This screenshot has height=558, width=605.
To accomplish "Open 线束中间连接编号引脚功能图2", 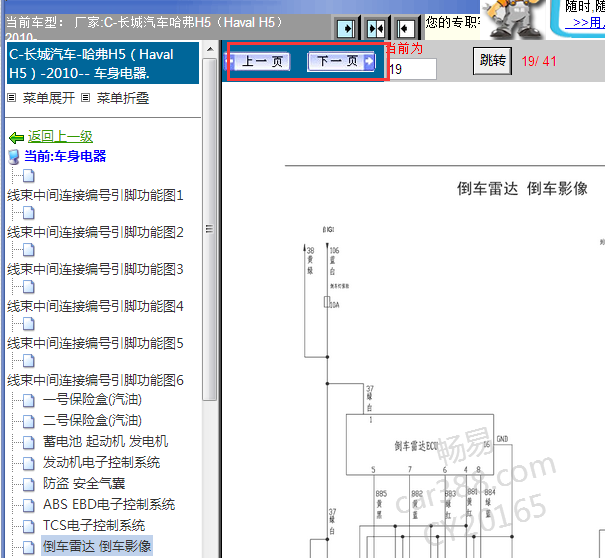I will coord(95,232).
